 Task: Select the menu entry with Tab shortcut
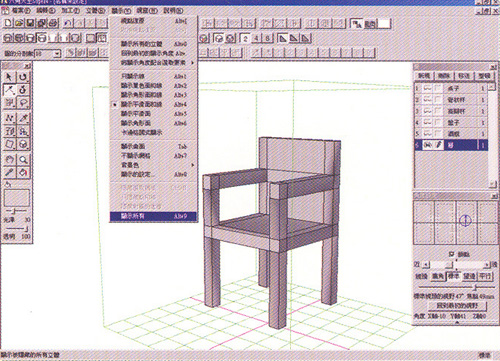[x=153, y=146]
